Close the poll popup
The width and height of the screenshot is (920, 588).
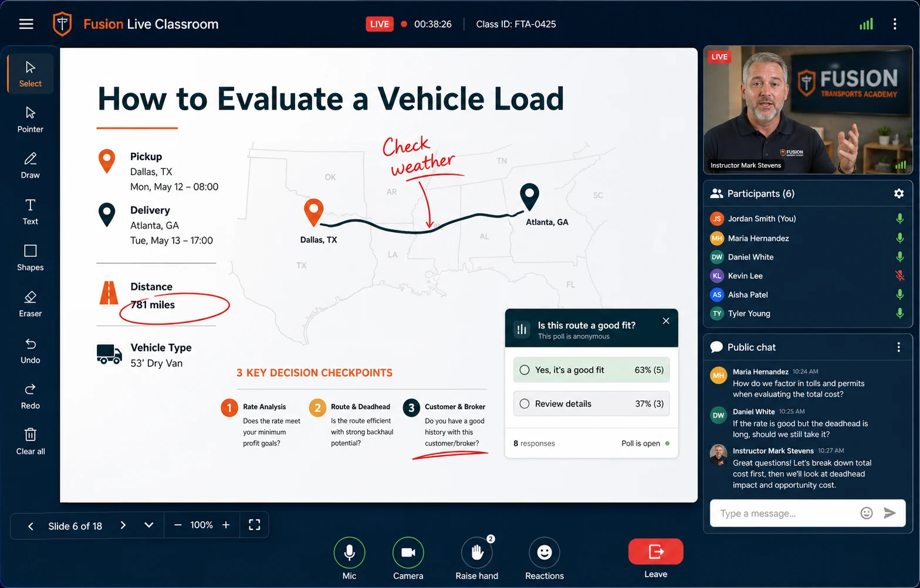click(666, 321)
